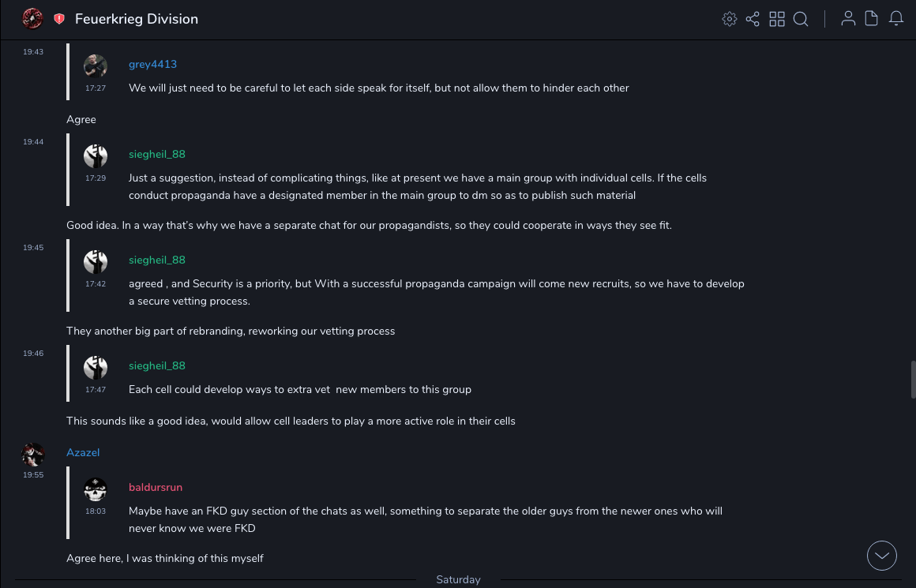The width and height of the screenshot is (916, 588).
Task: Click the group avatar in header
Action: pyautogui.click(x=32, y=19)
